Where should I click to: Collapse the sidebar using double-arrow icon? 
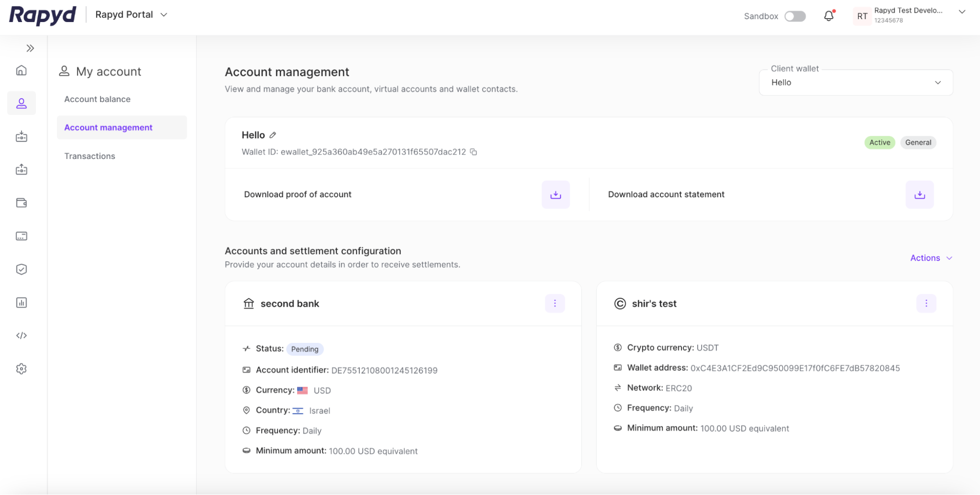[x=30, y=48]
